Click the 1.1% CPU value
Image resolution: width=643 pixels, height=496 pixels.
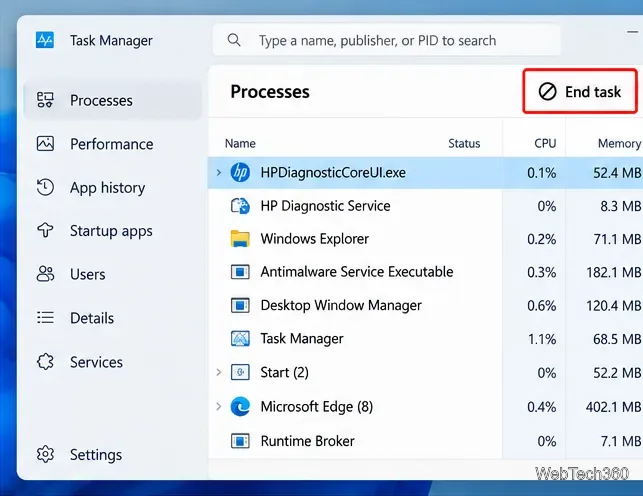tap(542, 339)
